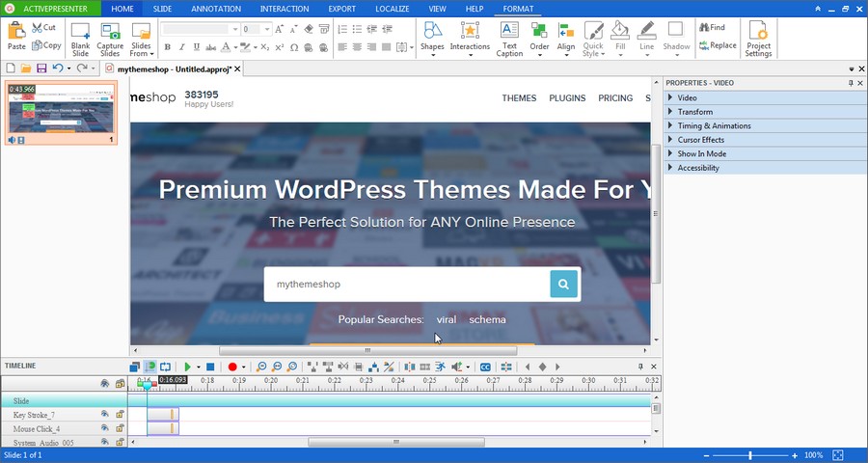Click the red record button in the timeline
Image resolution: width=868 pixels, height=463 pixels.
click(x=232, y=367)
